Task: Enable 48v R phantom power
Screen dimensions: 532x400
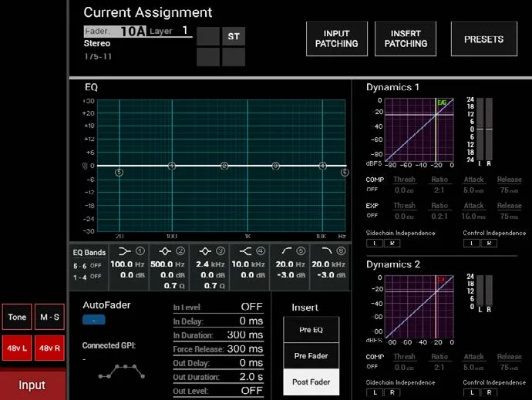Action: [49, 348]
